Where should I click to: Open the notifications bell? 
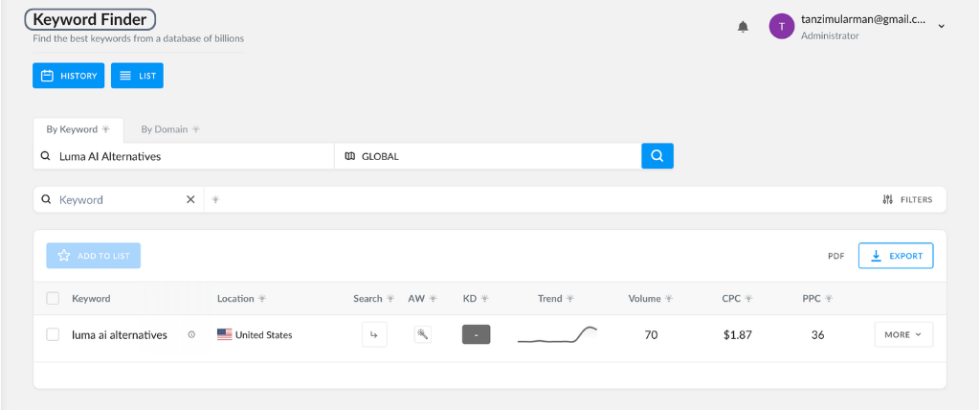[x=743, y=26]
